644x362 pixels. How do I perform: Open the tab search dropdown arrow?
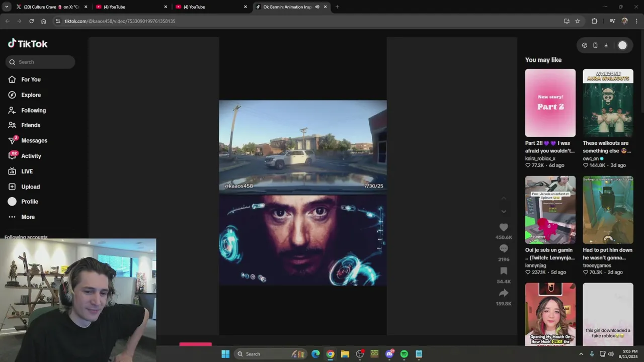click(7, 7)
